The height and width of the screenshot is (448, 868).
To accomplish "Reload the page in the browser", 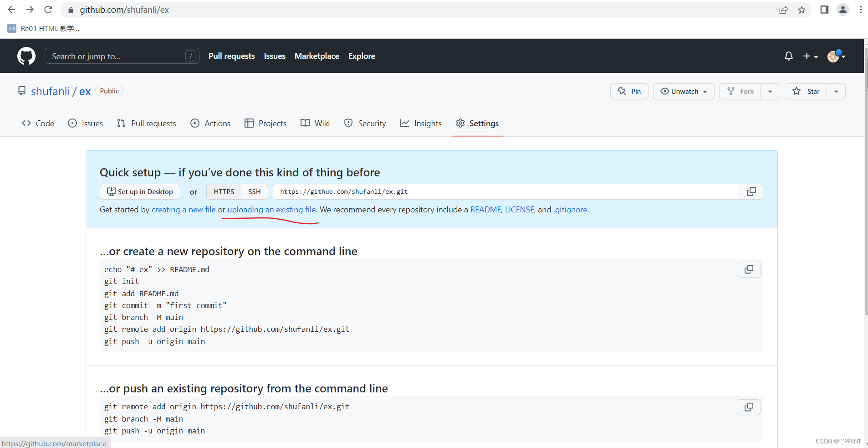I will (48, 10).
